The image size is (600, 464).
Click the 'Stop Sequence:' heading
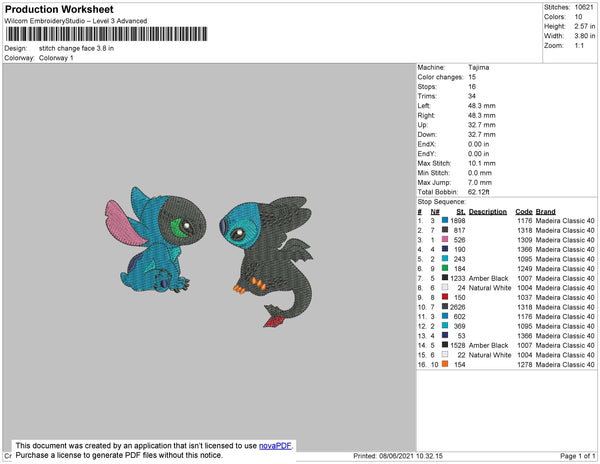(x=442, y=202)
